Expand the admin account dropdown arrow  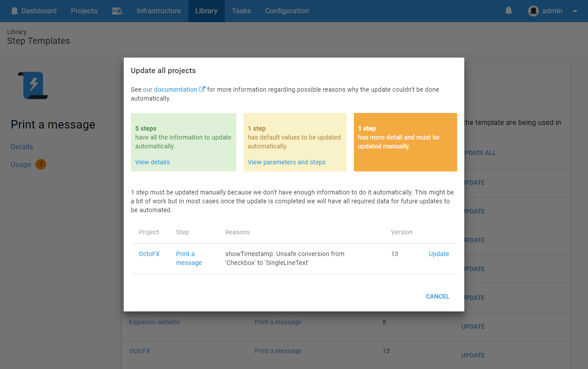[x=574, y=11]
